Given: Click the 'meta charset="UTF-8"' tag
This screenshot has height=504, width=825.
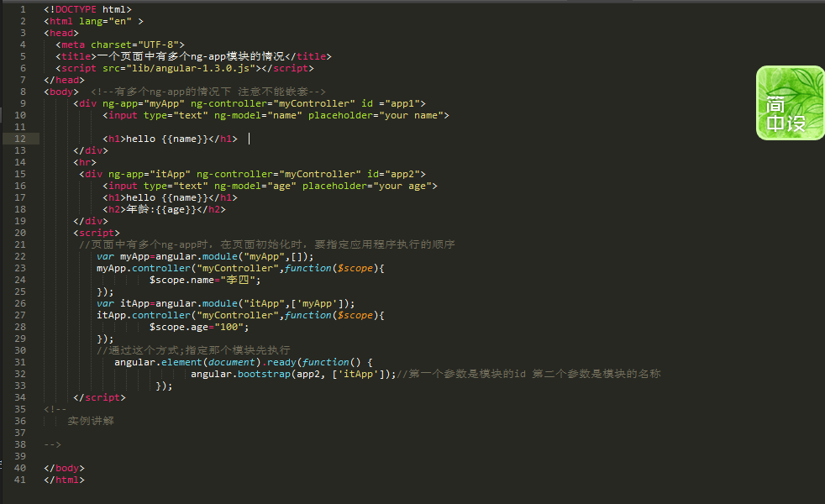Looking at the screenshot, I should tap(120, 45).
